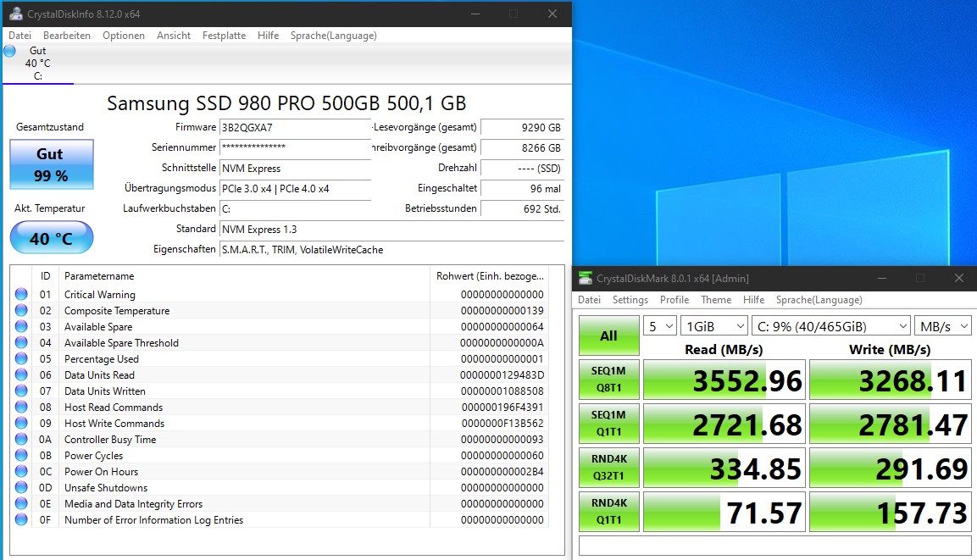Screen dimensions: 977x560
Task: Click RND4K Q1T1 read result 71.57
Action: [x=724, y=512]
